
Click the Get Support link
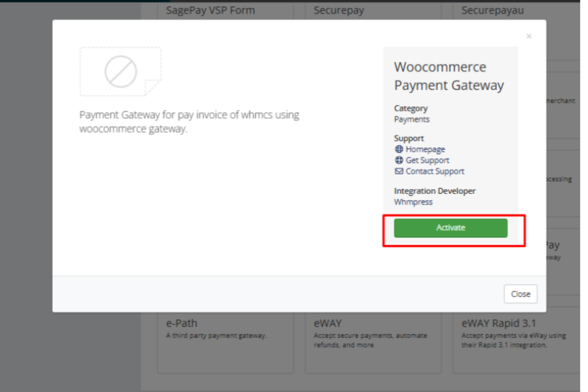427,160
